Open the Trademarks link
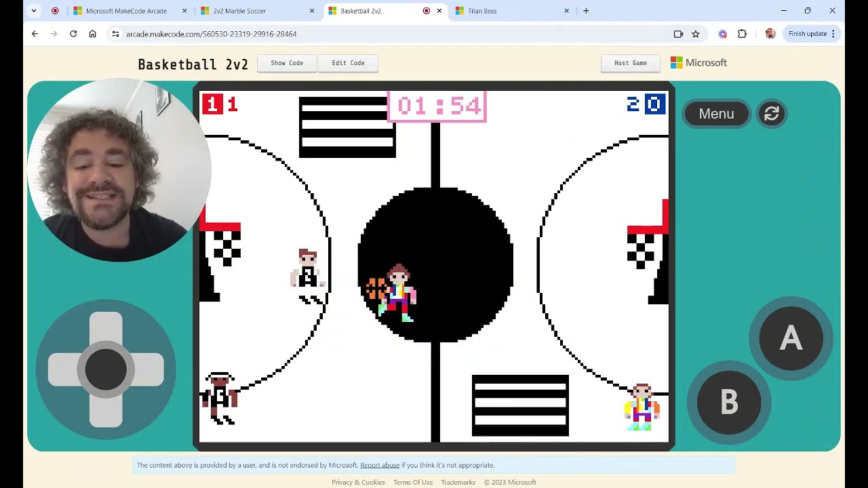Screen dimensions: 868x488 coord(458,483)
